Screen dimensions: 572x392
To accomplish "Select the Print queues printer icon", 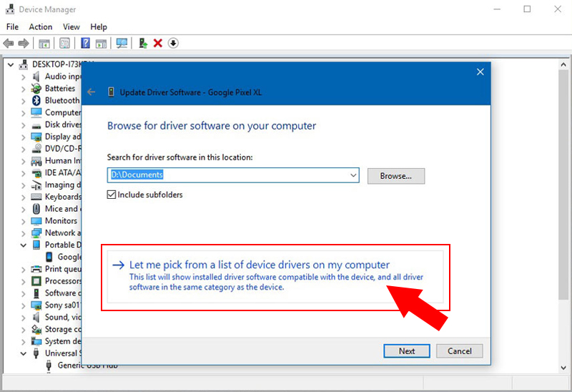I will [36, 269].
